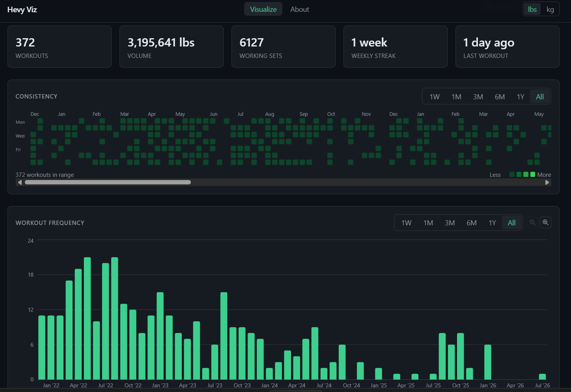
Task: Click the bar above Jan '26
Action: 488,362
